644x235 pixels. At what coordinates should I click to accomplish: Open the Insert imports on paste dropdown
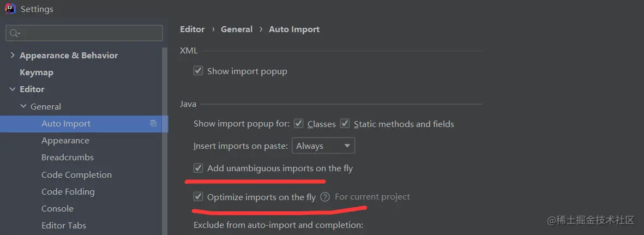coord(323,146)
